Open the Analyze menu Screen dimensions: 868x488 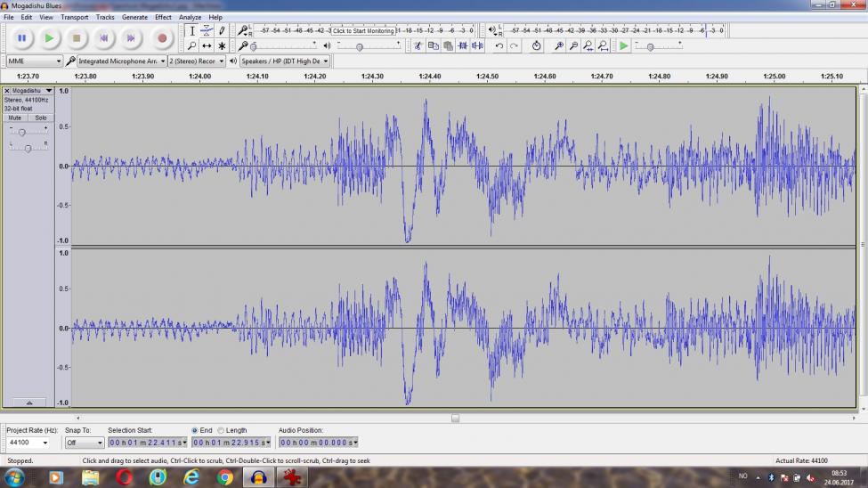(190, 17)
